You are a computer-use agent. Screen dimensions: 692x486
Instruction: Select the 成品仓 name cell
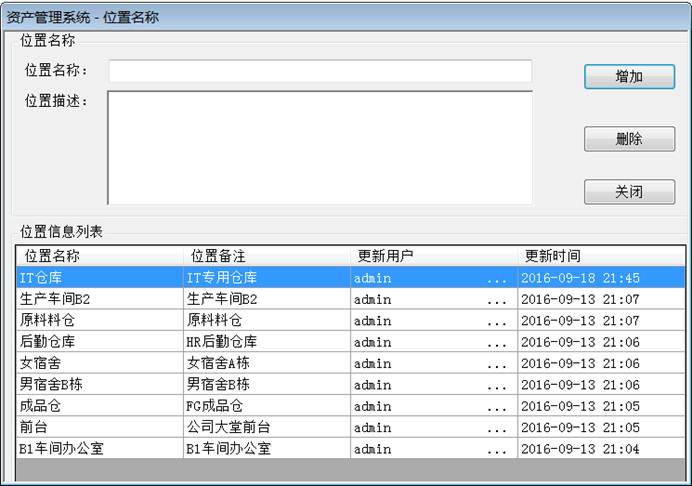(x=100, y=406)
